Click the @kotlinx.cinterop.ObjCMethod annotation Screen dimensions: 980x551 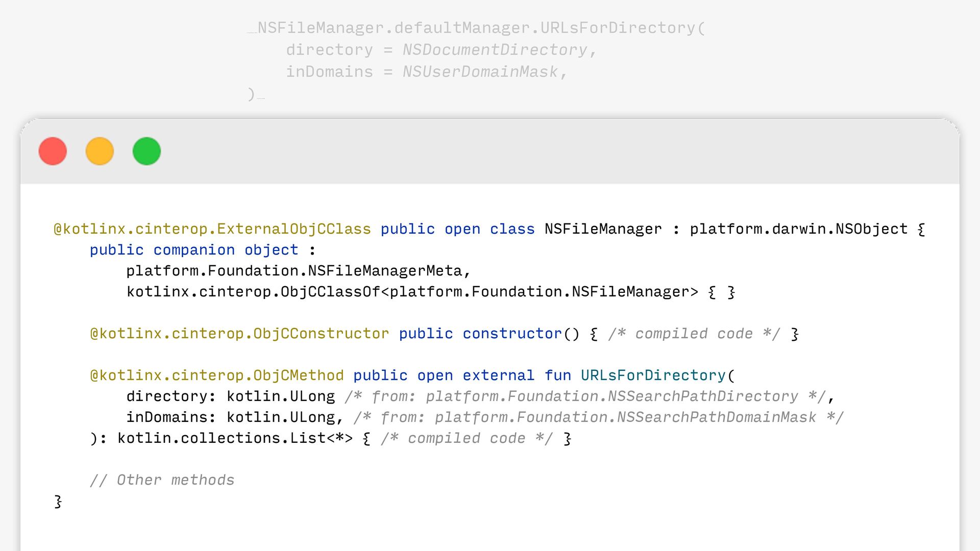217,375
